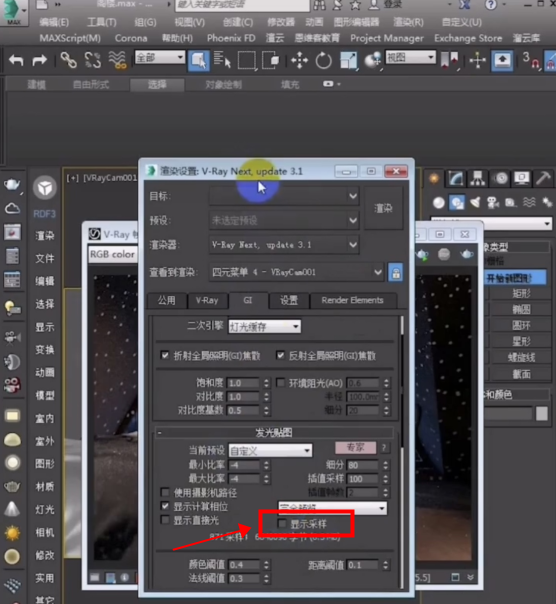The height and width of the screenshot is (604, 556).
Task: Click the lock icon beside view-to-render dropdown
Action: click(396, 273)
